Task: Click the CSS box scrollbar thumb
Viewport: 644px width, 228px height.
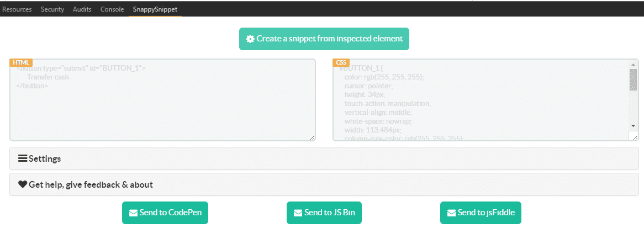Action: [634, 79]
